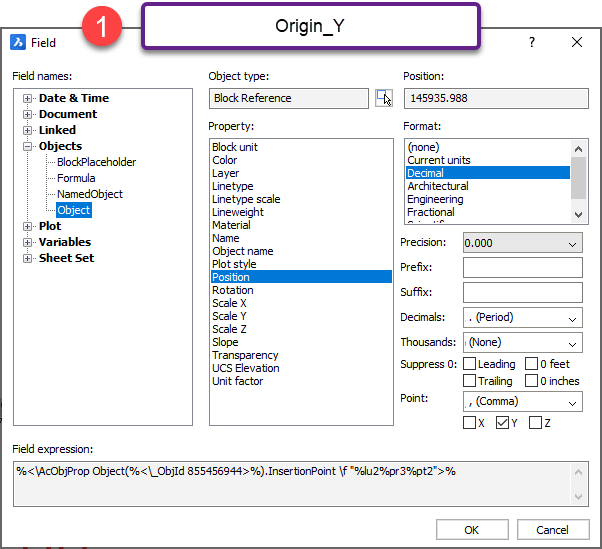
Task: Enable the 0 feet checkbox
Action: (531, 364)
